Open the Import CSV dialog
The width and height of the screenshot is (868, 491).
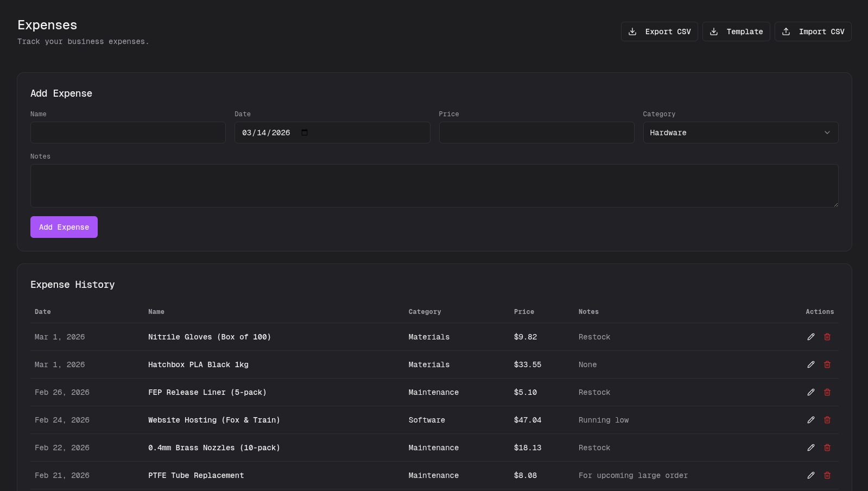pyautogui.click(x=813, y=32)
